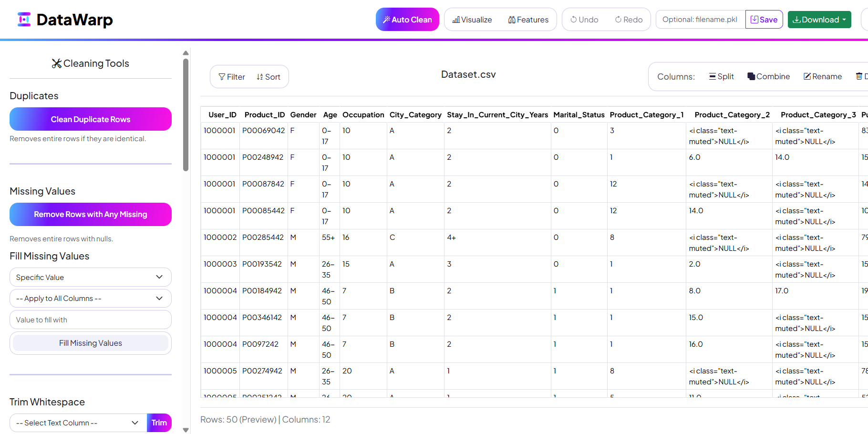Screen dimensions: 868x434
Task: Combine columns with Combine tool
Action: (x=768, y=76)
